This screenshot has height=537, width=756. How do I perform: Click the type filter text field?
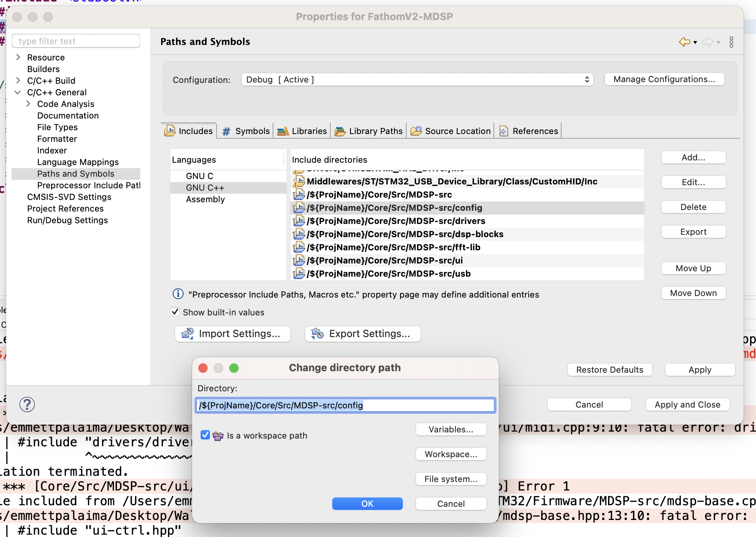tap(76, 41)
